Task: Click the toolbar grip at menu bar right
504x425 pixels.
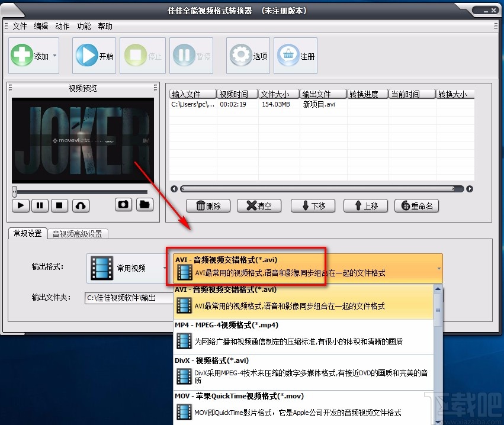Action: tap(496, 26)
